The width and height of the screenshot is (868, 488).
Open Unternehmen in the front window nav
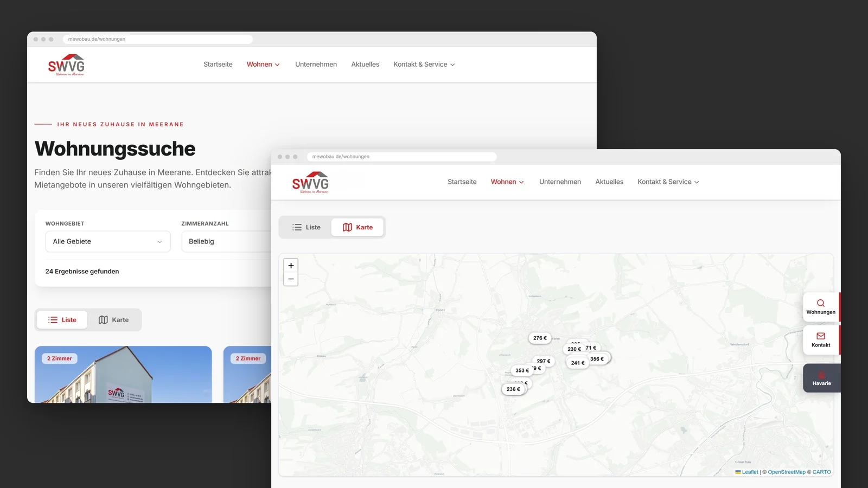tap(560, 182)
